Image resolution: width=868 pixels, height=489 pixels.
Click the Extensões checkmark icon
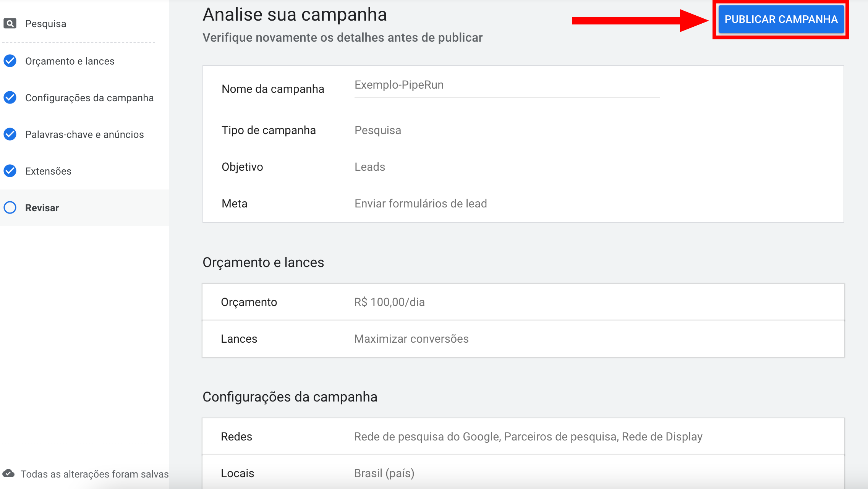10,171
